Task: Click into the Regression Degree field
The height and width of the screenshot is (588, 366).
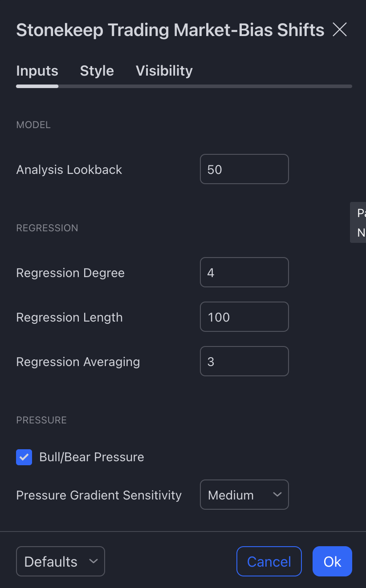Action: 244,272
